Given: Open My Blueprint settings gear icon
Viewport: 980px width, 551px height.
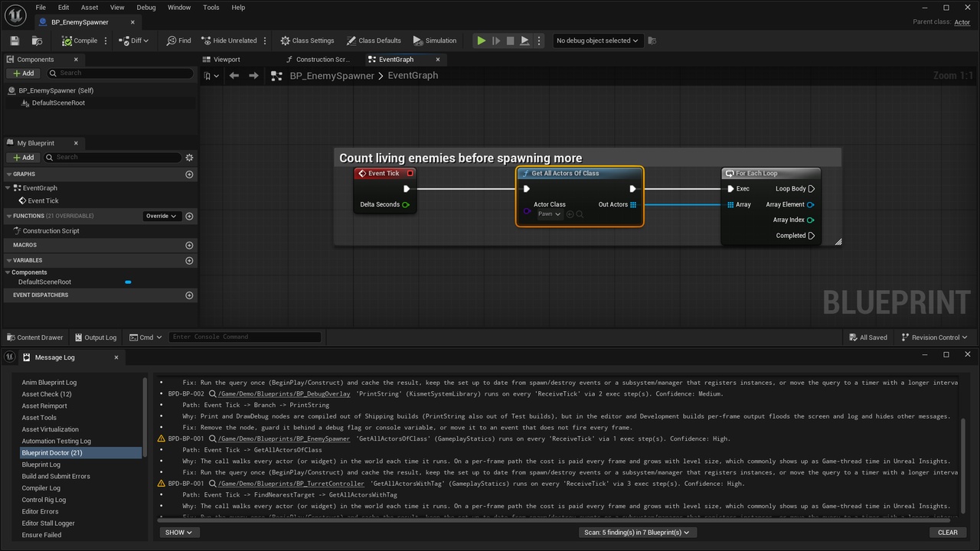Looking at the screenshot, I should coord(189,158).
